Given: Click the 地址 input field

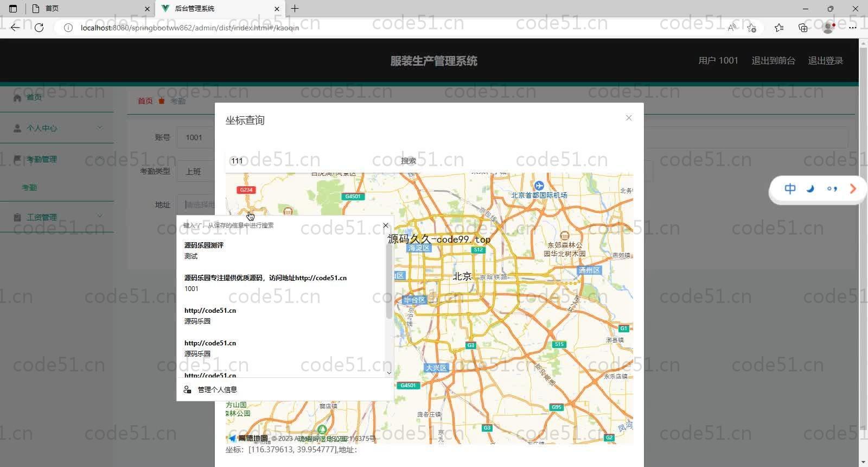Looking at the screenshot, I should click(196, 205).
